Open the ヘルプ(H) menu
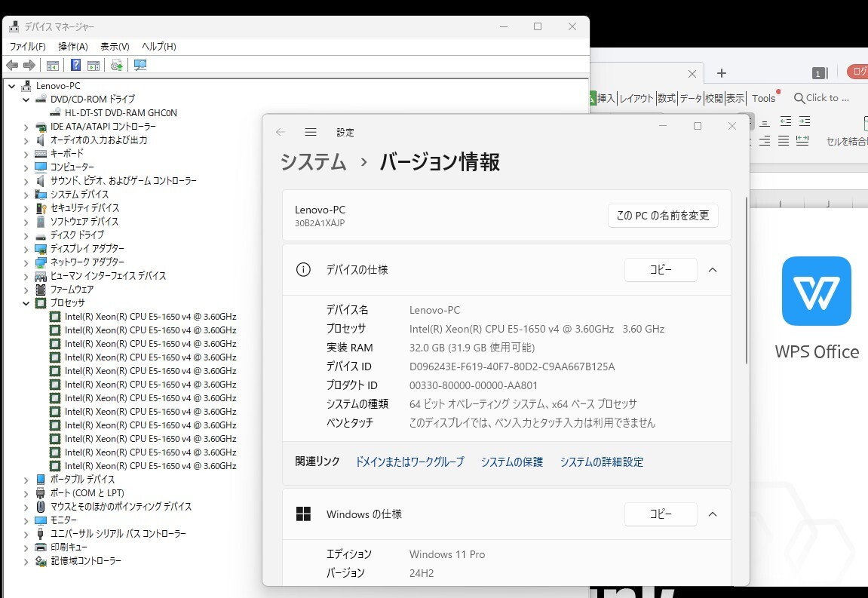868x598 pixels. point(159,47)
